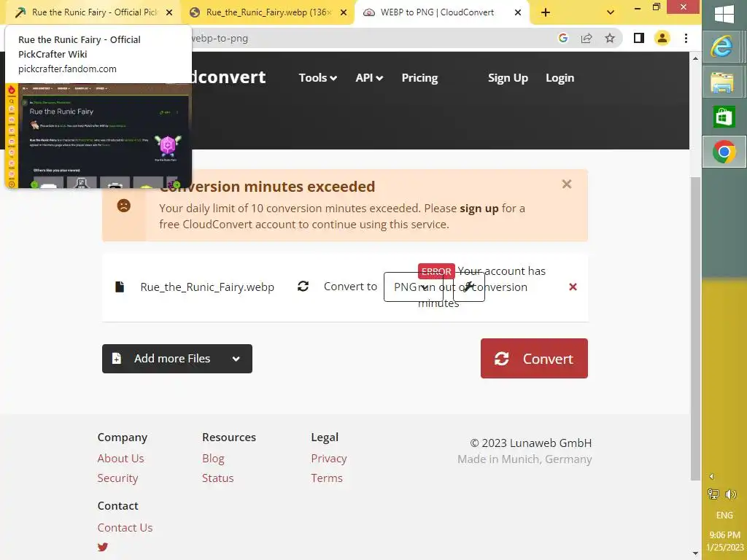Click scrollbar up arrow
Image resolution: width=747 pixels, height=560 pixels.
695,58
